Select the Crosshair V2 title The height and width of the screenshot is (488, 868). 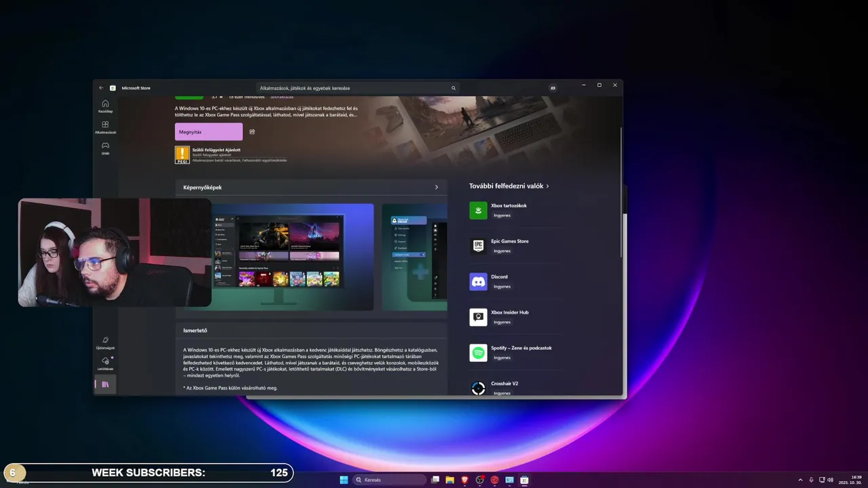[505, 384]
